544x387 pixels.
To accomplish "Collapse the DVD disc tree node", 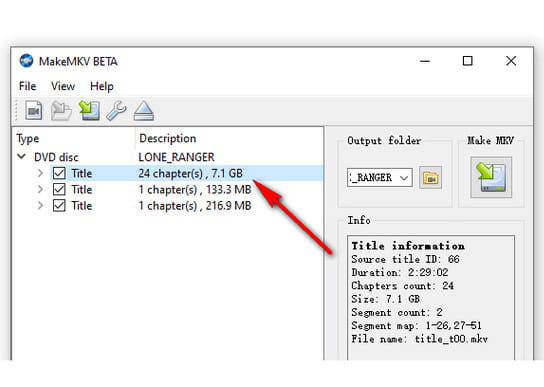I will pos(22,157).
